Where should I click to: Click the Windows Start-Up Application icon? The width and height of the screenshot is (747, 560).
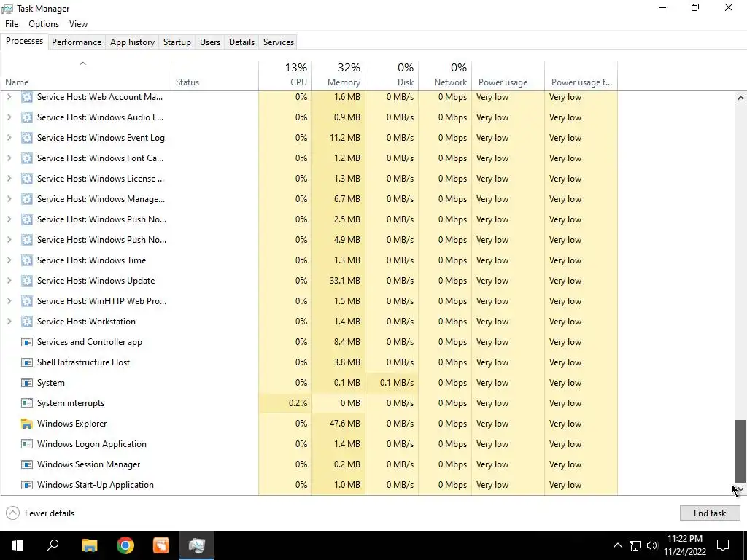click(x=27, y=485)
